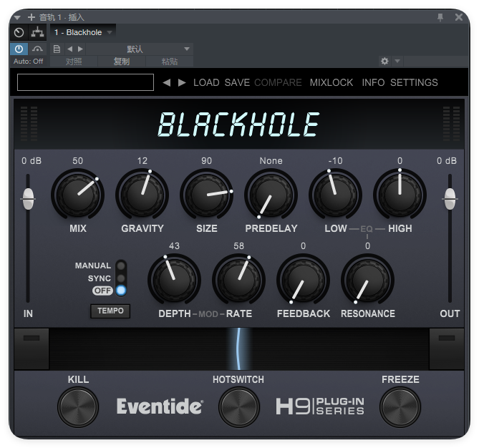479x448 pixels.
Task: Close the plugin window
Action: 459,17
